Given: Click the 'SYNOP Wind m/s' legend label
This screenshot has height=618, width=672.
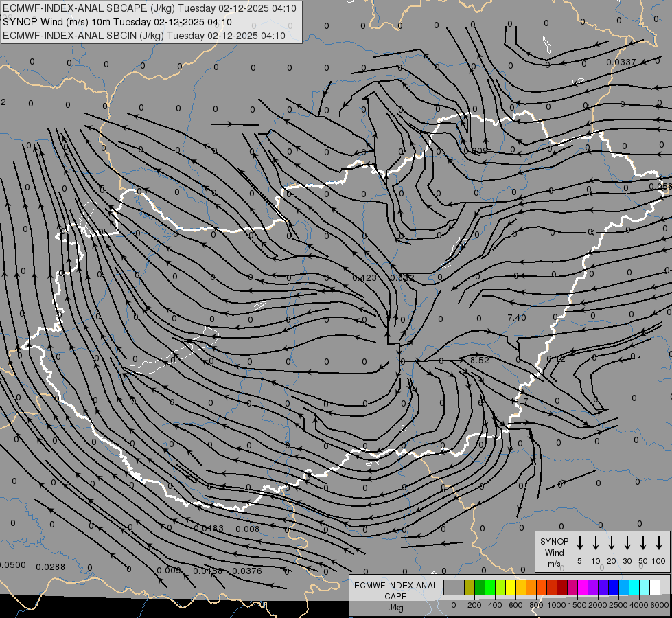Looking at the screenshot, I should pos(554,552).
